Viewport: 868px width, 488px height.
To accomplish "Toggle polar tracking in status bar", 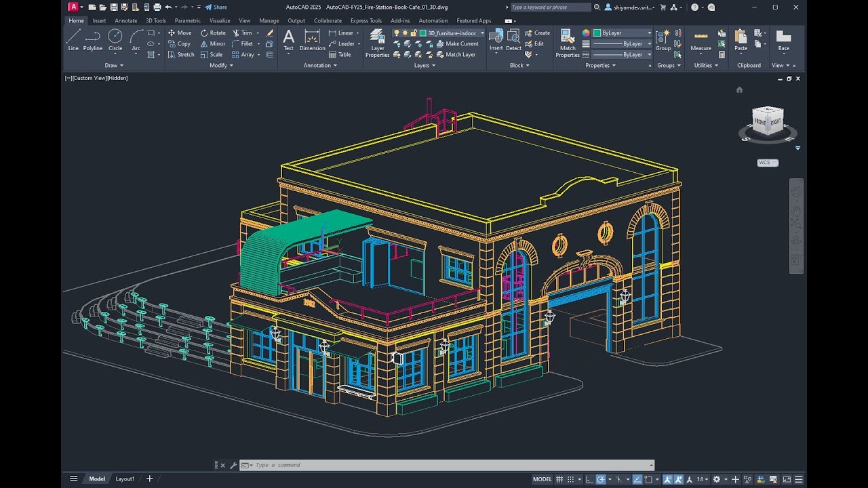I will (x=601, y=479).
